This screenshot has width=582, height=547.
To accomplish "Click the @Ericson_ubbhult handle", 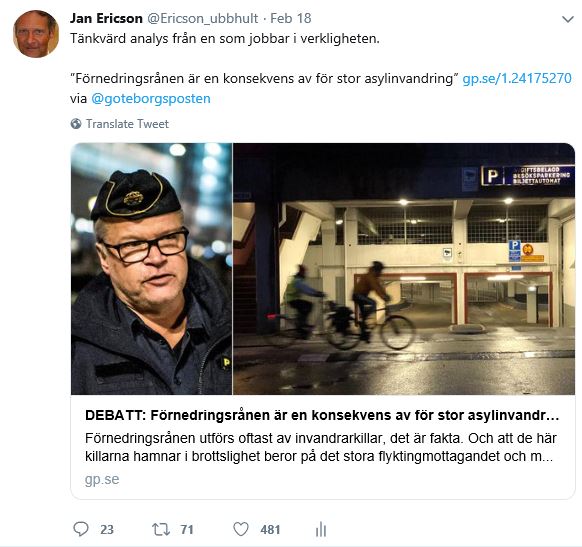I will pos(203,18).
